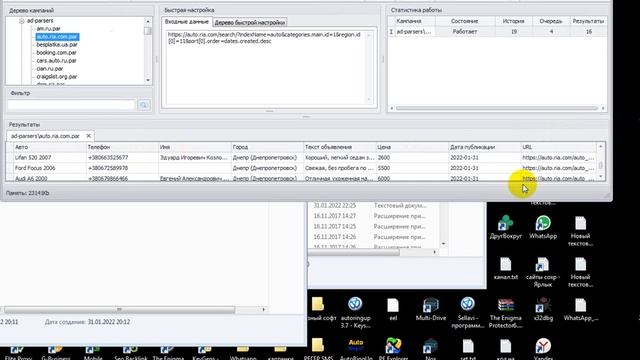Select the Audi A6 2000 cell
The width and height of the screenshot is (640, 360).
tap(50, 178)
